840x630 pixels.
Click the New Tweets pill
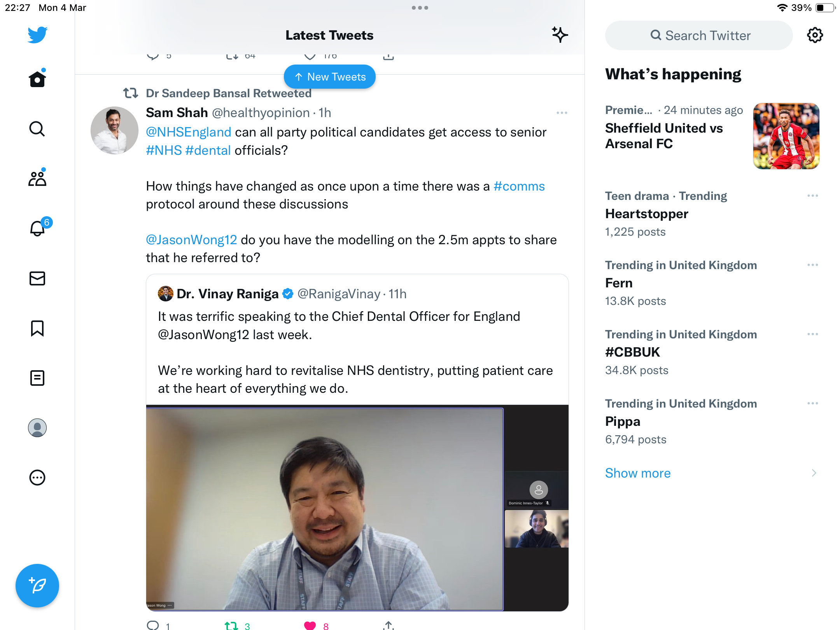coord(330,77)
